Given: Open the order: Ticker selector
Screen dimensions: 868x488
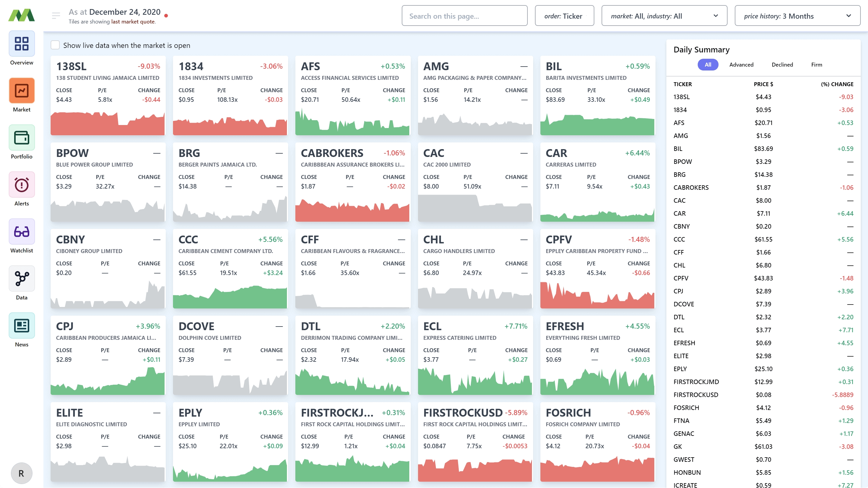Looking at the screenshot, I should pos(565,16).
